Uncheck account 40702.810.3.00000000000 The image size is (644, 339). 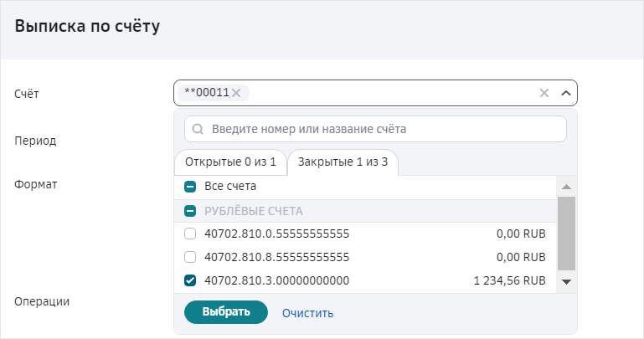click(190, 280)
